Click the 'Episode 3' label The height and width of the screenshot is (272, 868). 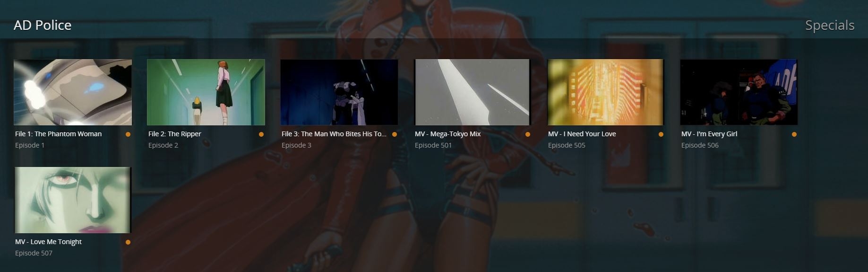coord(297,145)
